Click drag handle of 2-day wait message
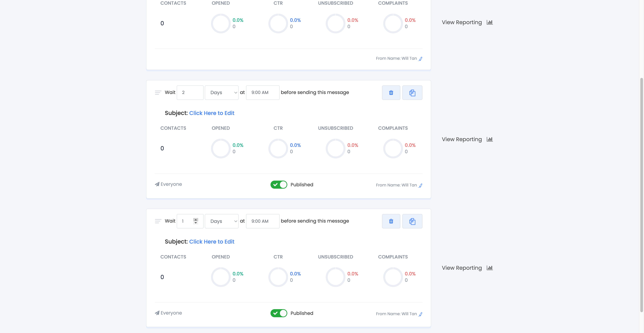Viewport: 644px width, 333px height. click(158, 93)
